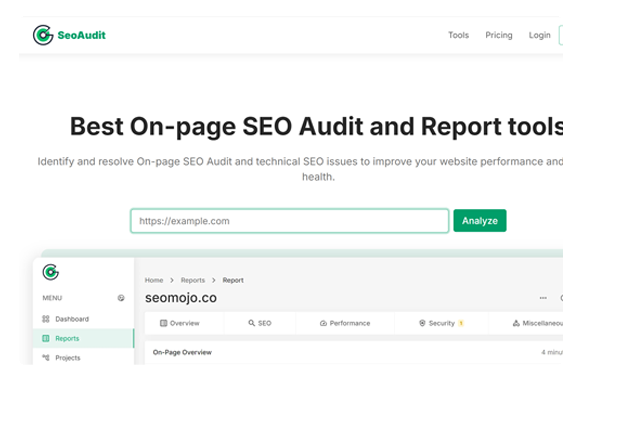The height and width of the screenshot is (439, 637).
Task: Click the magnifier icon on SEO tab
Action: [252, 324]
